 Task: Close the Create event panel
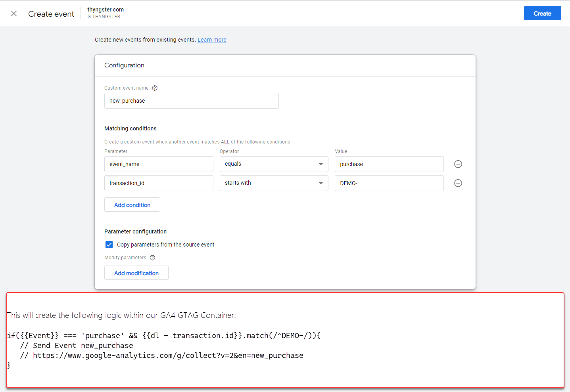(x=14, y=14)
